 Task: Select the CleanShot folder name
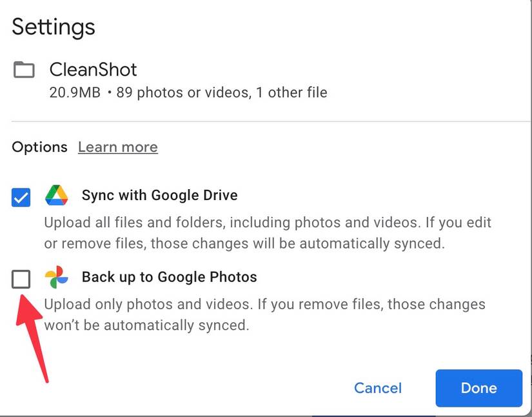click(93, 70)
